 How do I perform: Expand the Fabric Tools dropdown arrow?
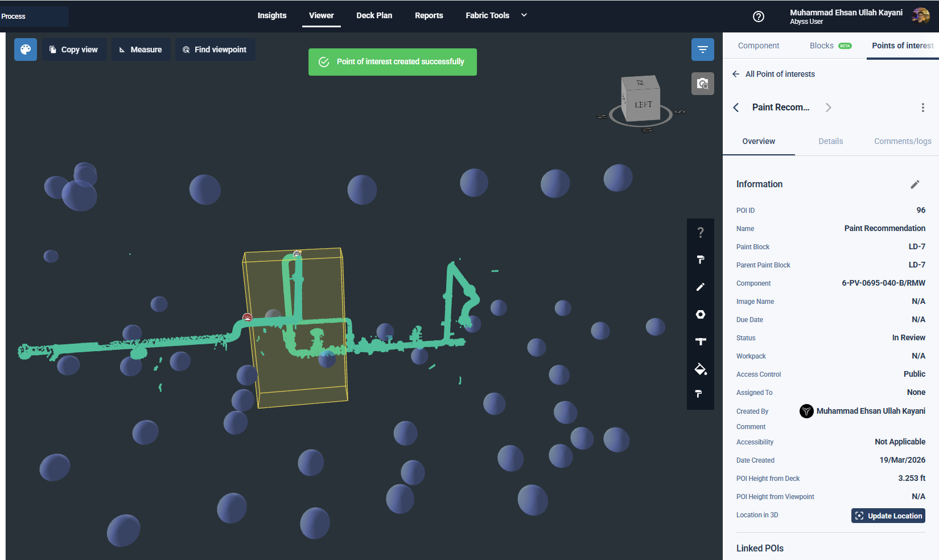[524, 15]
